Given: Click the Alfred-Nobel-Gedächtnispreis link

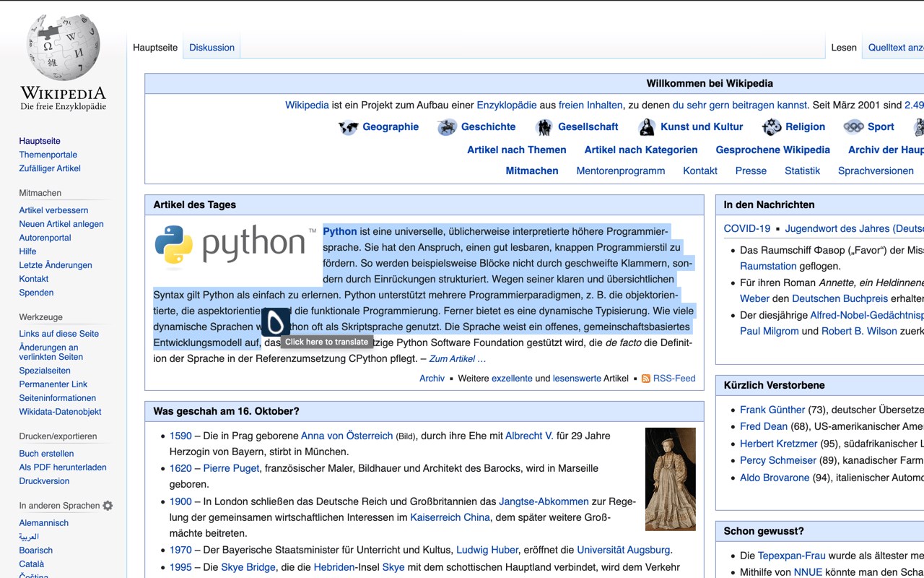Looking at the screenshot, I should coord(867,315).
